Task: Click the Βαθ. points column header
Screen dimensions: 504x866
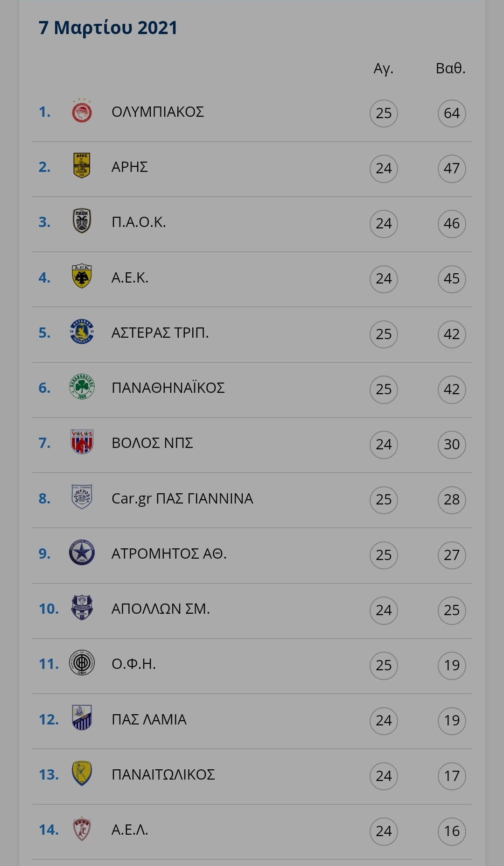Action: (451, 68)
